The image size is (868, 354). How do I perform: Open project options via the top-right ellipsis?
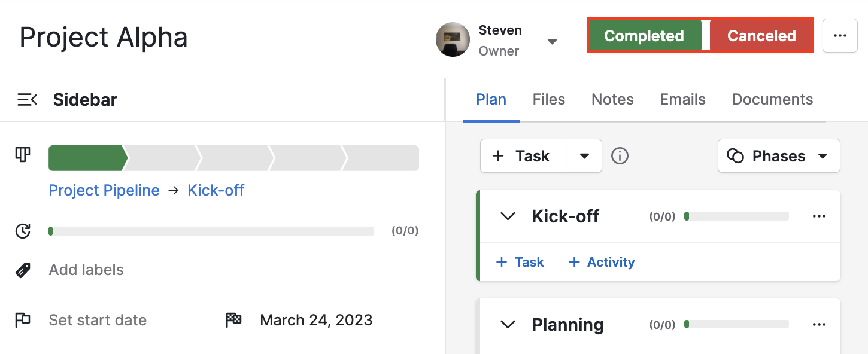[840, 35]
